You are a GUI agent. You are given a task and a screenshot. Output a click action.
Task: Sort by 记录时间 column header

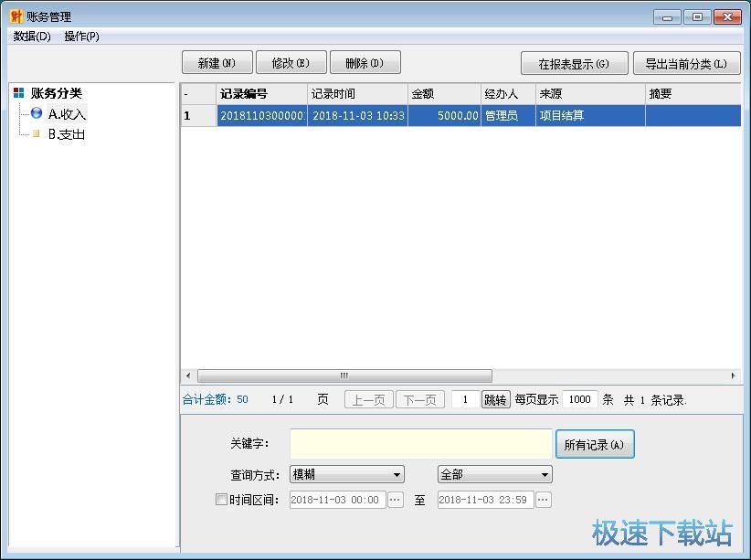coord(358,94)
